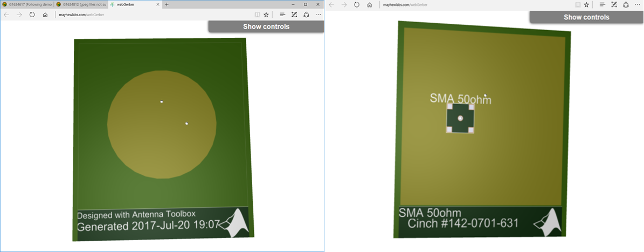The image size is (644, 252).
Task: Open Share in the tabbed left window
Action: pyautogui.click(x=306, y=15)
